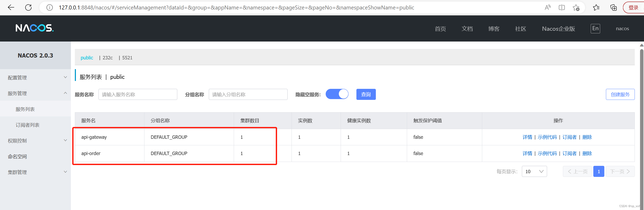Open the favorites list icon
The image size is (644, 210).
pos(596,8)
